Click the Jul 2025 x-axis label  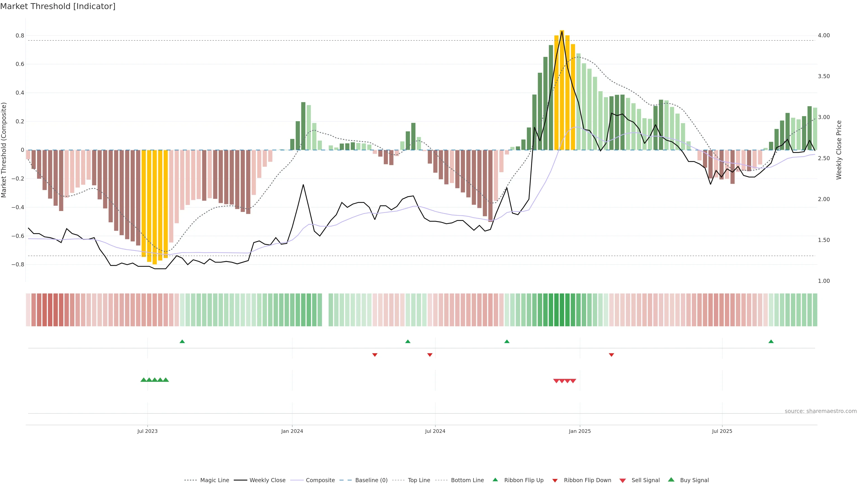722,431
